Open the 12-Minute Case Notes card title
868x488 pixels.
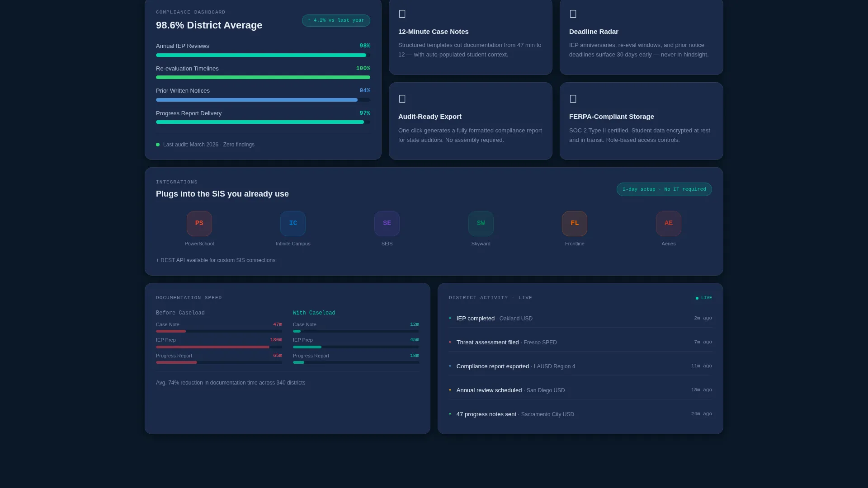pos(433,32)
